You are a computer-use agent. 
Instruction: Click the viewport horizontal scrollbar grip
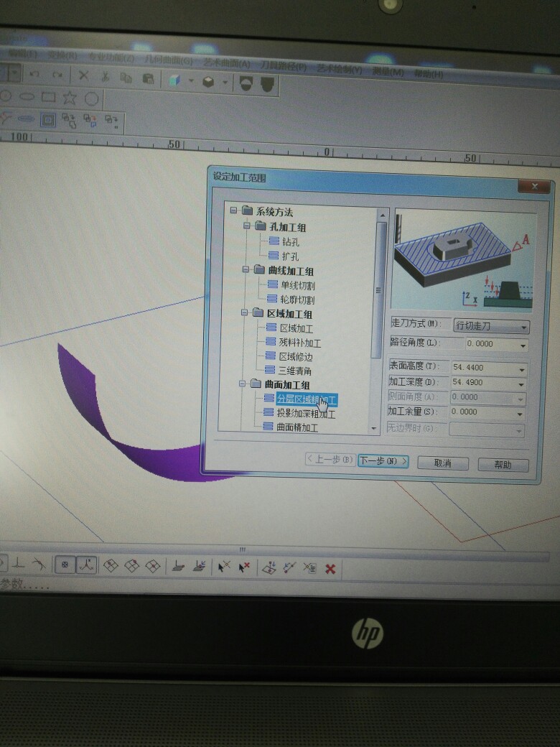tap(242, 549)
